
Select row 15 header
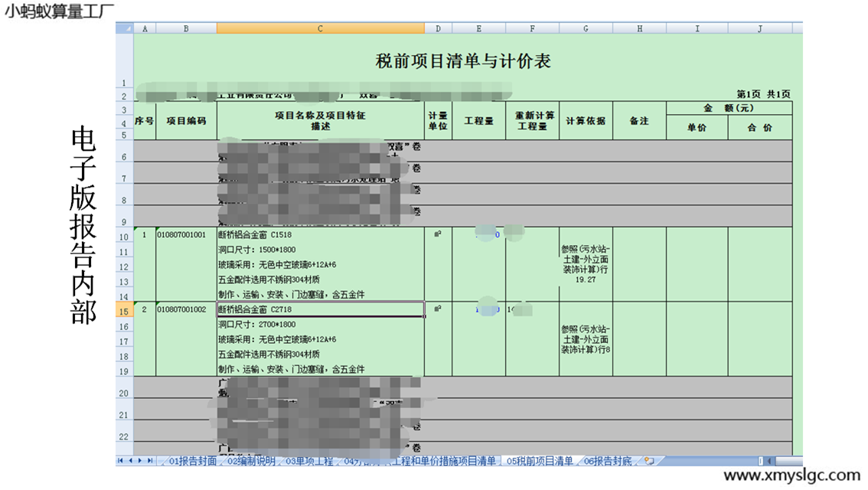(x=124, y=309)
